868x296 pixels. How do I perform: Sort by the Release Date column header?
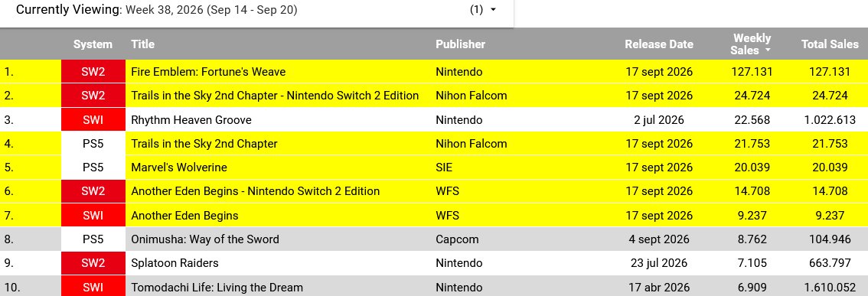(659, 44)
